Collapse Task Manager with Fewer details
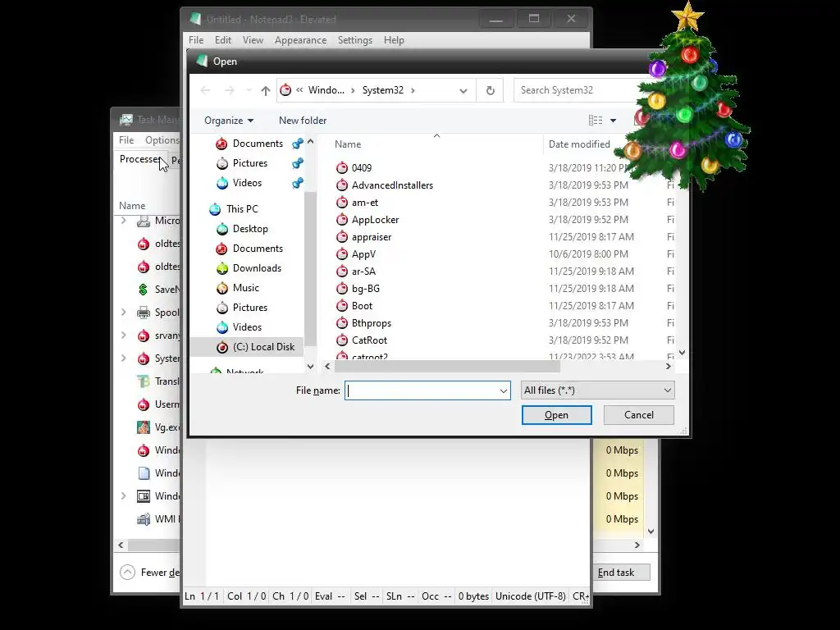 [149, 572]
